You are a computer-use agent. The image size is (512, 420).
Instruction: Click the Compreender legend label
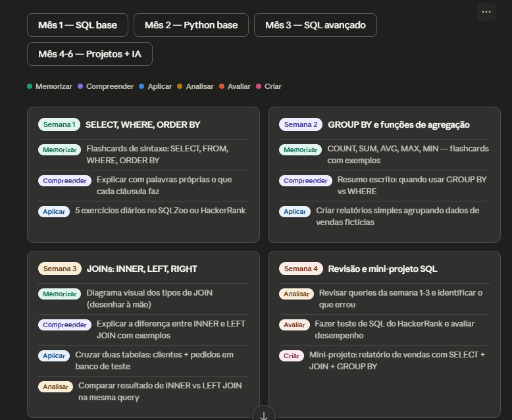[x=110, y=86]
